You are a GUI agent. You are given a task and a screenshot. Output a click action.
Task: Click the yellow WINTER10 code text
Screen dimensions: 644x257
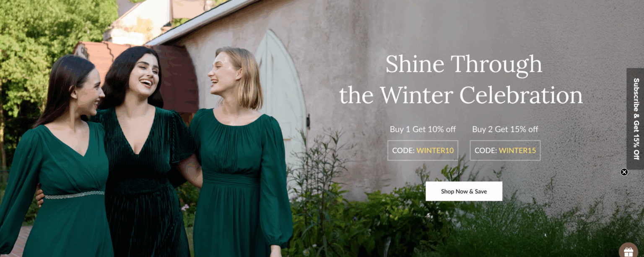click(435, 150)
